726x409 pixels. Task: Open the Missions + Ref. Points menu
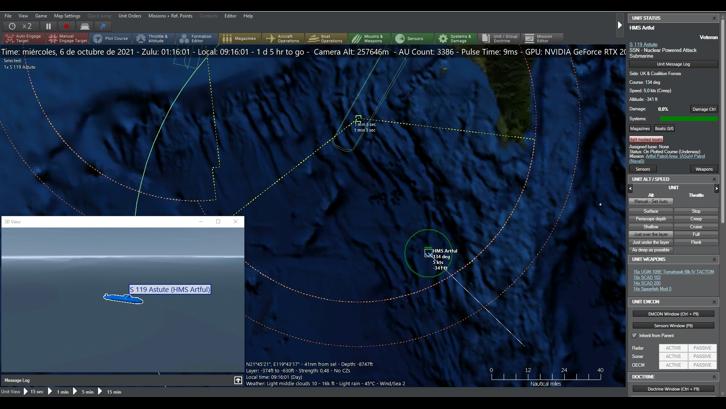pos(170,16)
